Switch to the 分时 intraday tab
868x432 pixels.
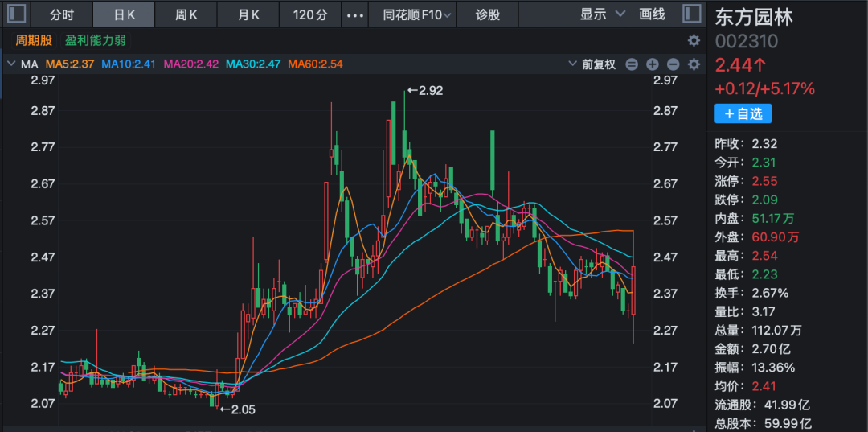61,14
